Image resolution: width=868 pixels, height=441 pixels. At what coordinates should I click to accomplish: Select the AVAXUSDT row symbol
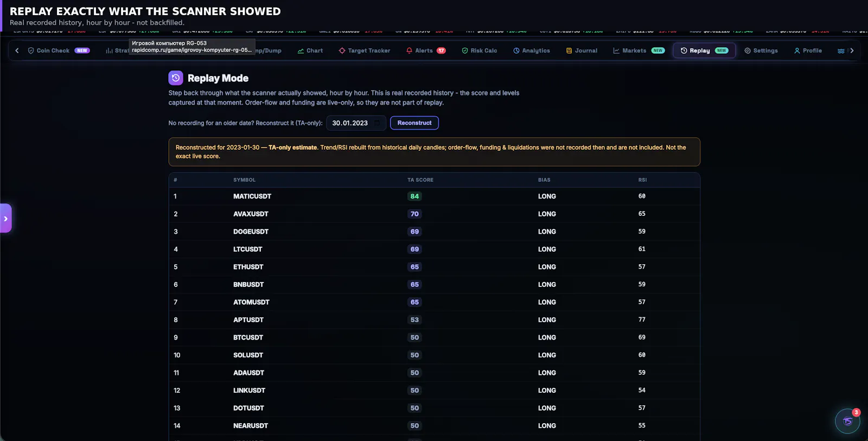click(251, 214)
